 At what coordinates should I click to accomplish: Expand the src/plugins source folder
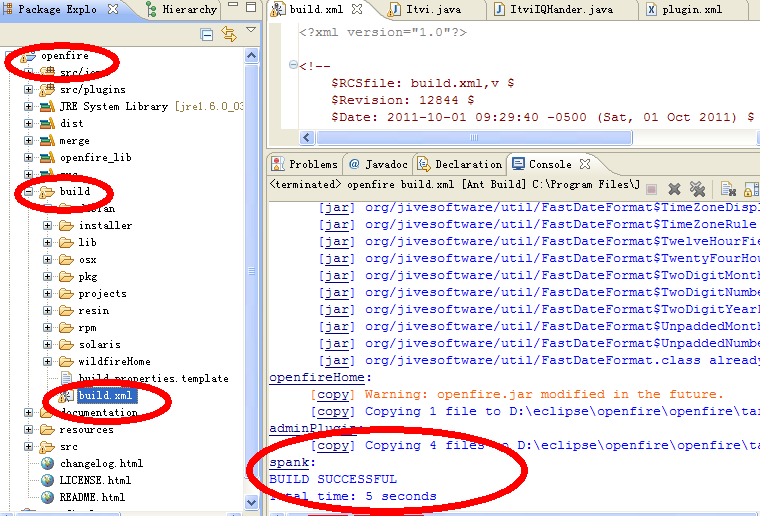coord(28,90)
